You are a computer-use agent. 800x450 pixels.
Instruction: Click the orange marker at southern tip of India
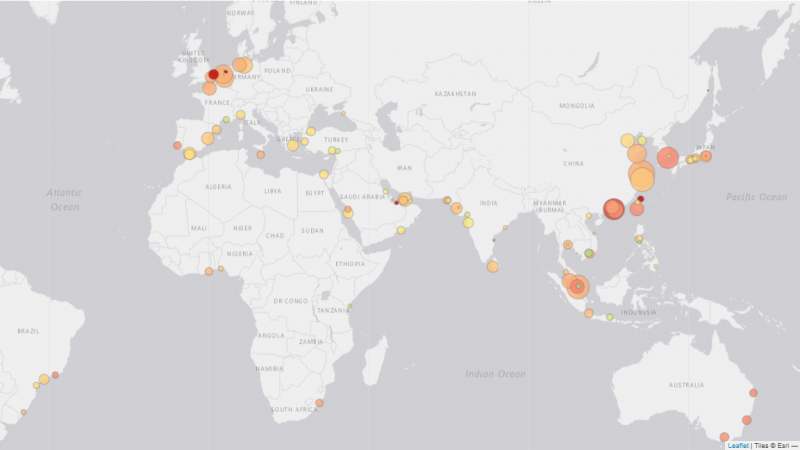tap(493, 266)
